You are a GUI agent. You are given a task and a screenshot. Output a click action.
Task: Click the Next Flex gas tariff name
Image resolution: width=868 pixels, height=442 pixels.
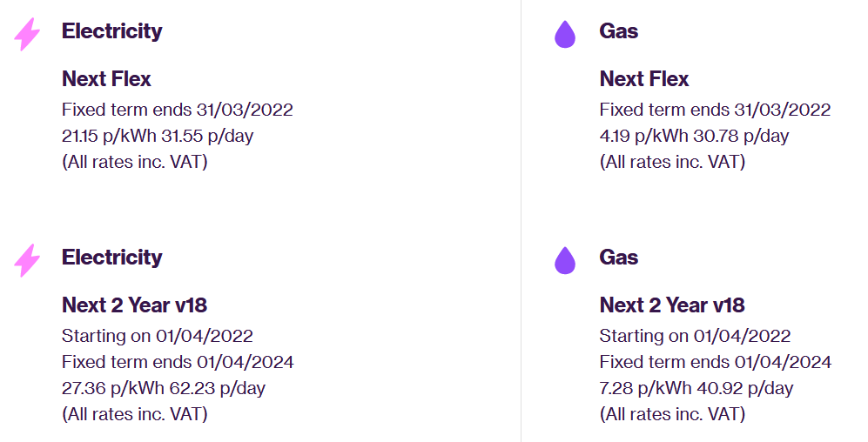click(x=643, y=79)
